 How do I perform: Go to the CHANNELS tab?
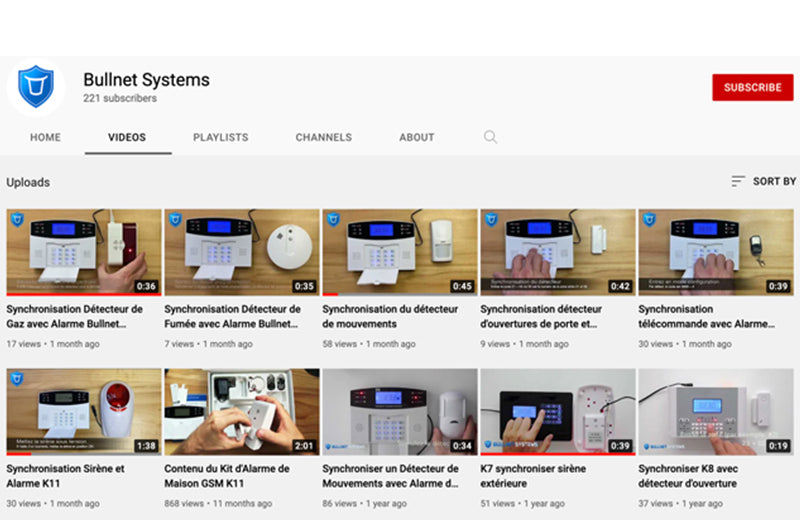[323, 137]
